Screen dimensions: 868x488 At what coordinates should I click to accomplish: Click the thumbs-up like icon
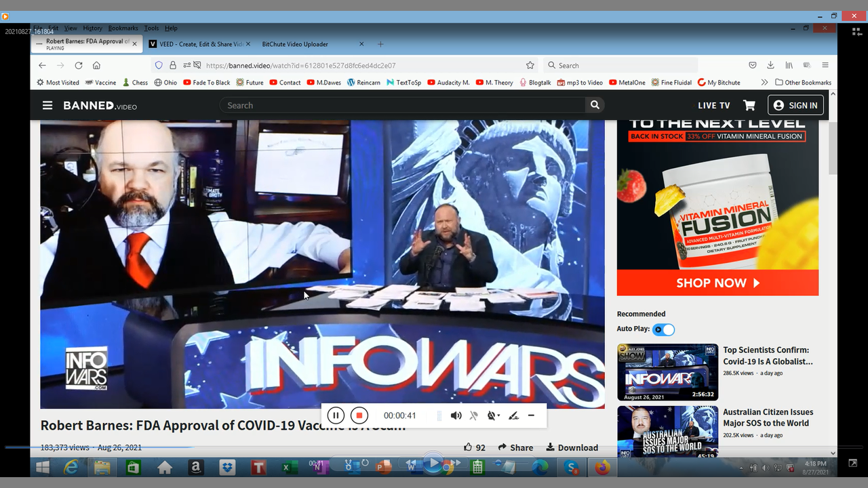point(468,447)
